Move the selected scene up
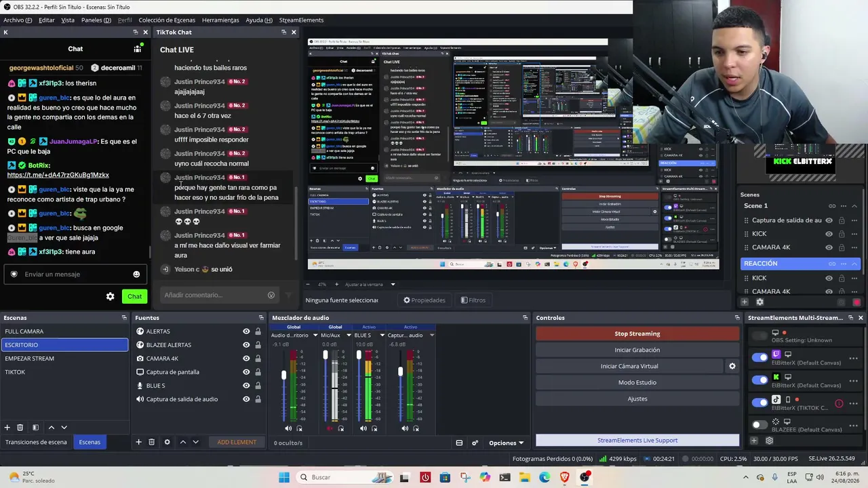 click(51, 428)
